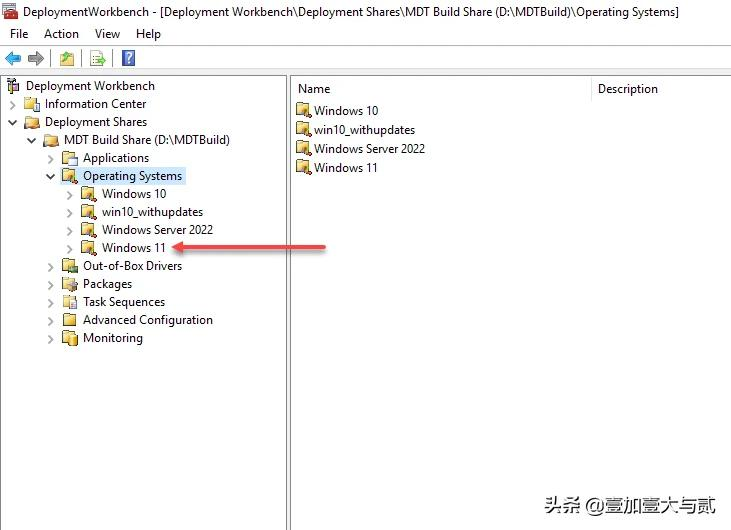
Task: Click the Back arrow toolbar icon
Action: click(x=13, y=58)
